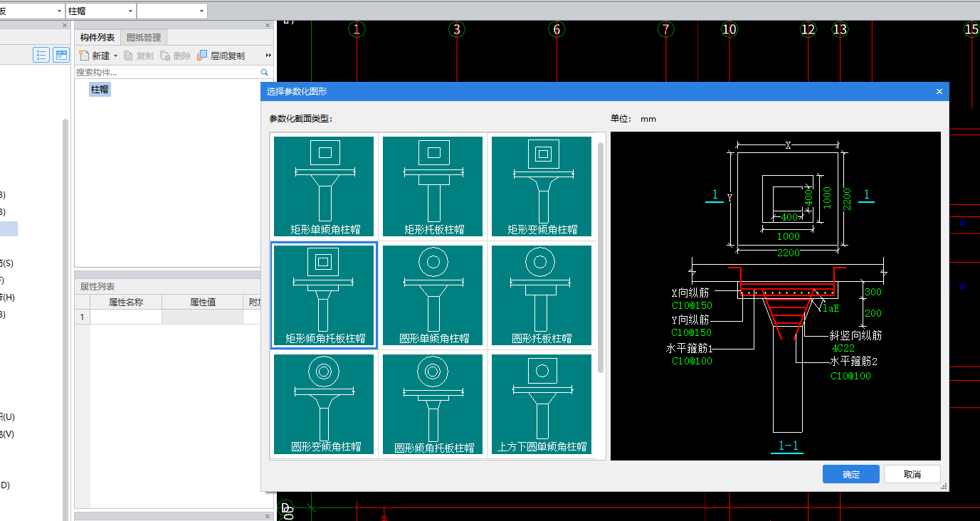
Task: Choose the 圆形倾角托板柱帽 thumbnail
Action: pos(433,404)
